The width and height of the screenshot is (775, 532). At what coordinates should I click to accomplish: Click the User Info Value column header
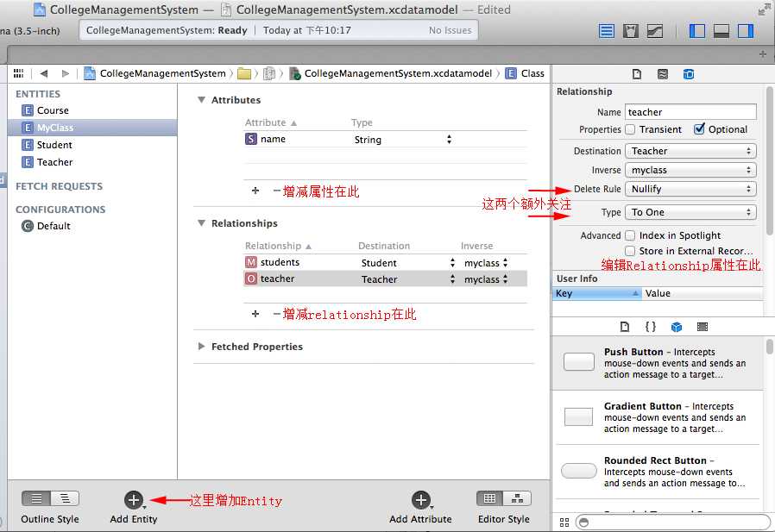(703, 293)
